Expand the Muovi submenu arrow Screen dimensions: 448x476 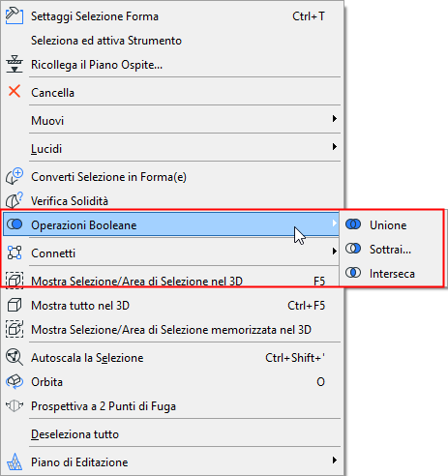pos(335,119)
